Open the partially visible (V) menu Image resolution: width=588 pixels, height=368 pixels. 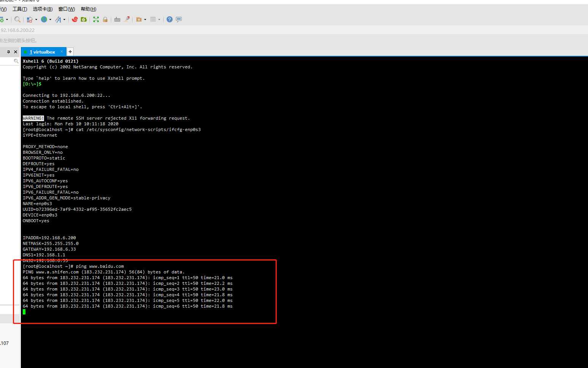[3, 9]
